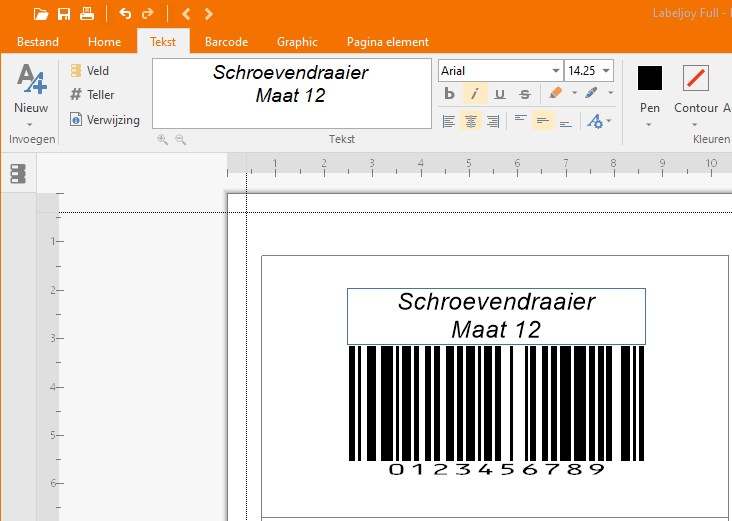Viewport: 732px width, 521px height.
Task: Redo the last undone action
Action: click(148, 14)
